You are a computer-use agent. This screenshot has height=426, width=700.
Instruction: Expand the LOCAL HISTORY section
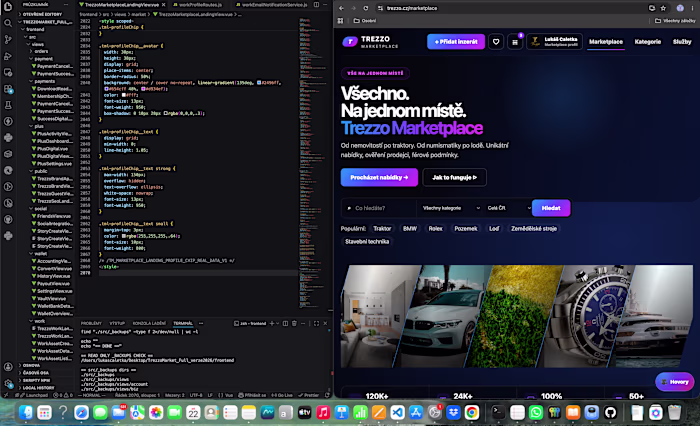pyautogui.click(x=38, y=388)
